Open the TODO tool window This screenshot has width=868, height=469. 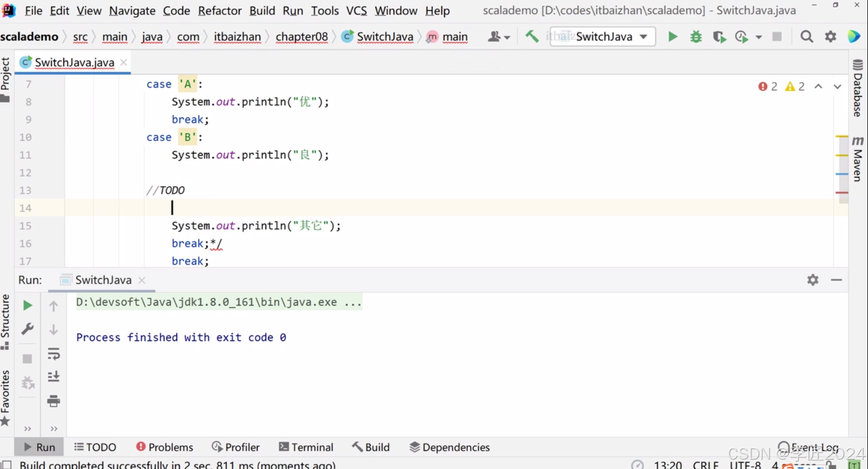[x=95, y=447]
